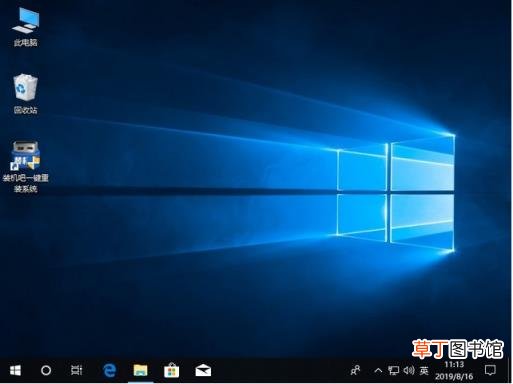This screenshot has width=513, height=384.
Task: Open the clock showing 11:13
Action: point(454,370)
